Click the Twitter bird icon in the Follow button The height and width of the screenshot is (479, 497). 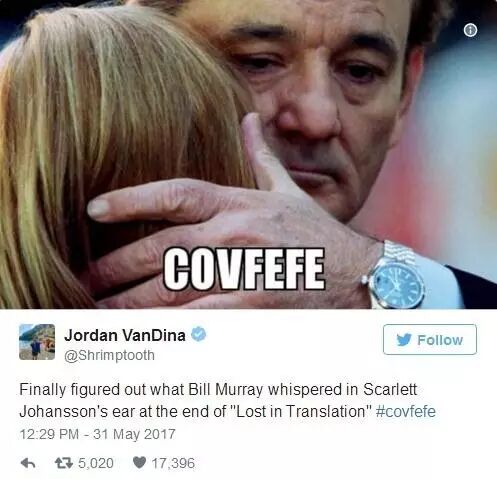[404, 340]
